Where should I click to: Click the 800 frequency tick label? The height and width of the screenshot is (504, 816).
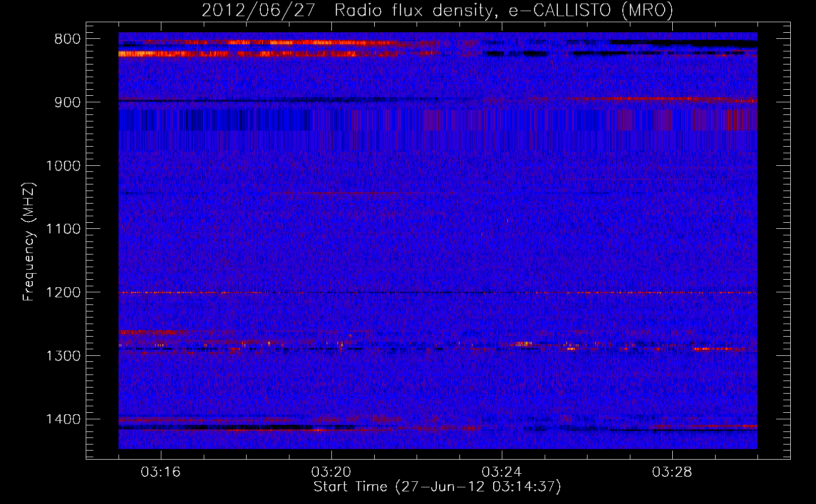coord(68,39)
